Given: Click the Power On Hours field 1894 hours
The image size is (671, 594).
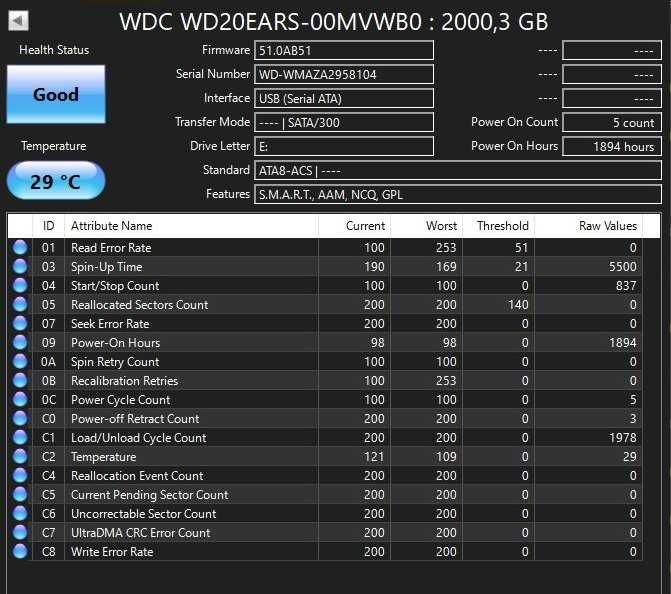Looking at the screenshot, I should pos(612,146).
